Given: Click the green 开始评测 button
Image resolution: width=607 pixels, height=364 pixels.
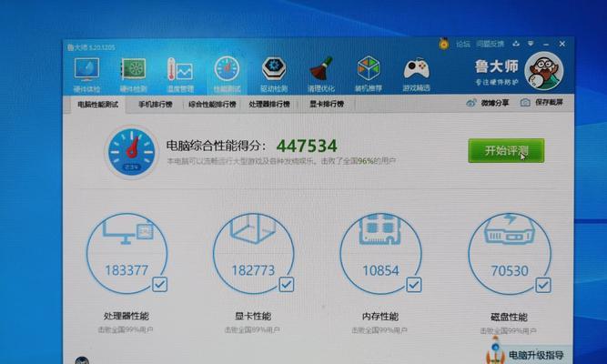Looking at the screenshot, I should [506, 151].
